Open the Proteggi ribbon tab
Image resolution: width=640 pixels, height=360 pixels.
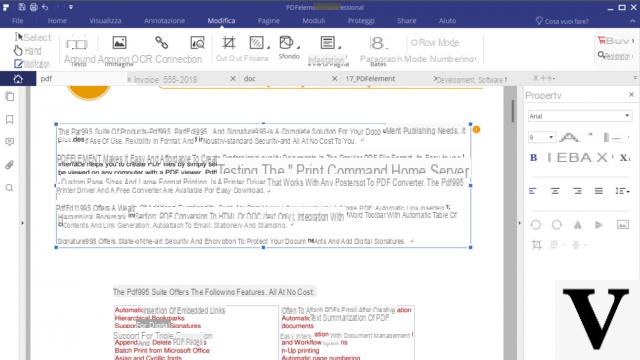pyautogui.click(x=361, y=20)
